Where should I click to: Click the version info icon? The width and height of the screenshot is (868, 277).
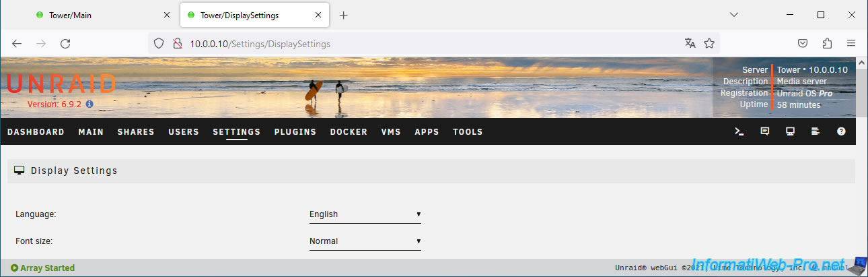coord(89,104)
